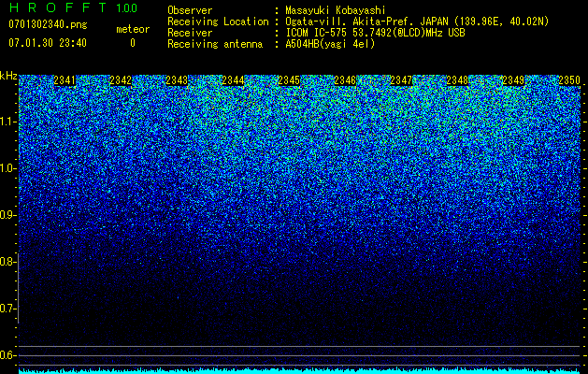Screen dimensions: 588x374
Task: Click the Observer label
Action: click(x=190, y=10)
